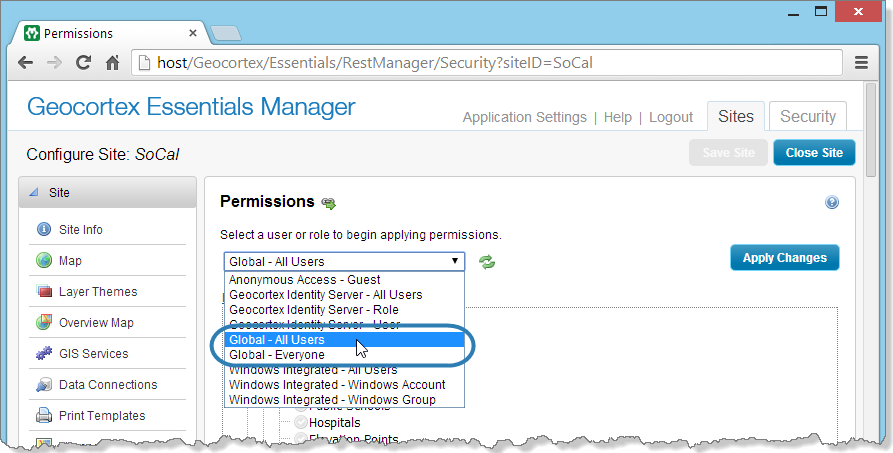Click the page vertical scrollbar

tap(870, 129)
